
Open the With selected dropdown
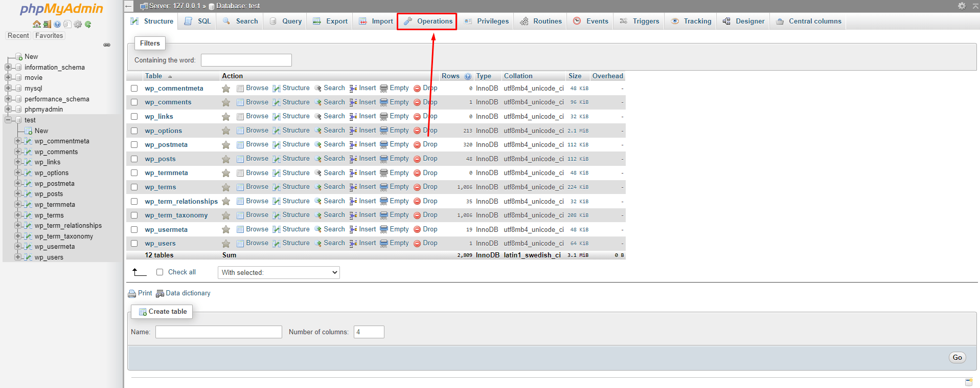[279, 273]
